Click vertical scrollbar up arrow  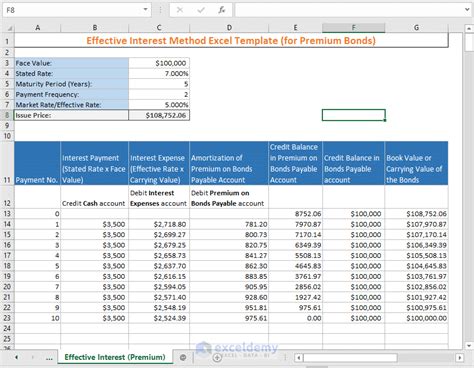[x=469, y=29]
